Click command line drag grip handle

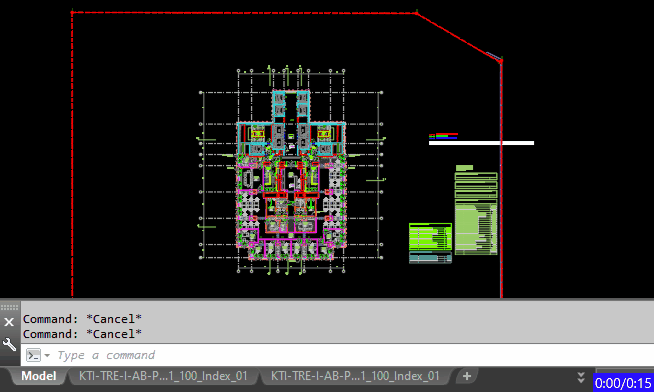tap(10, 307)
